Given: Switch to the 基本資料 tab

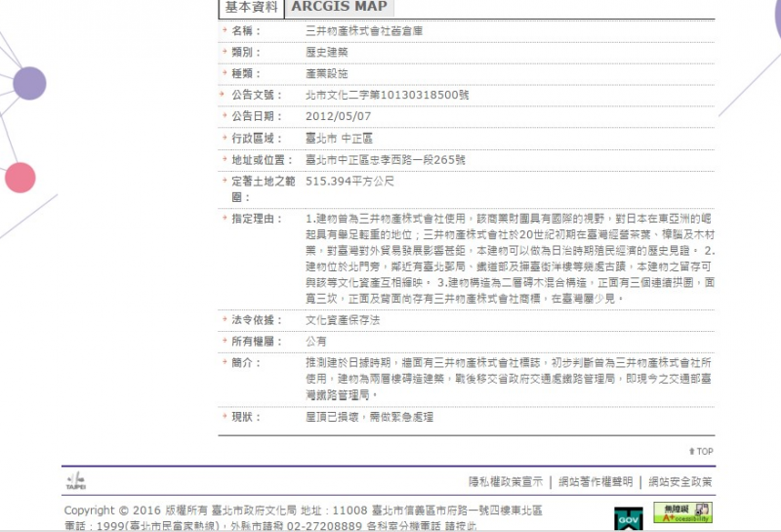Looking at the screenshot, I should [251, 8].
